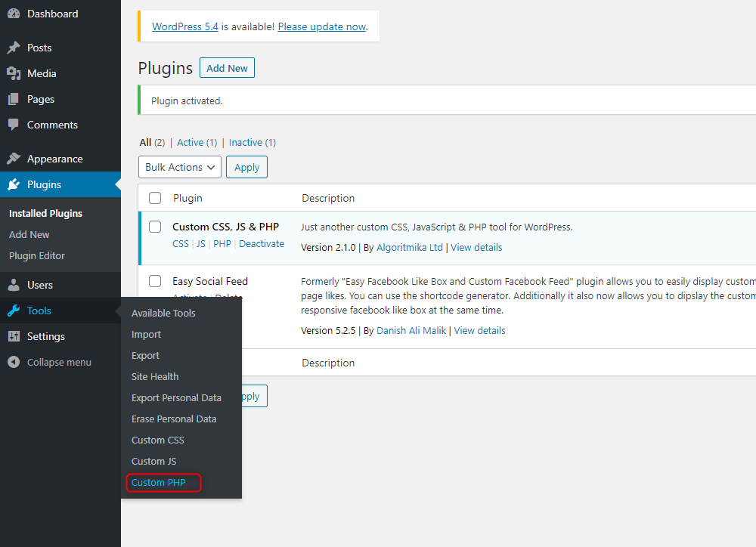This screenshot has width=756, height=547.
Task: Open Appearance section label in sidebar
Action: (55, 159)
